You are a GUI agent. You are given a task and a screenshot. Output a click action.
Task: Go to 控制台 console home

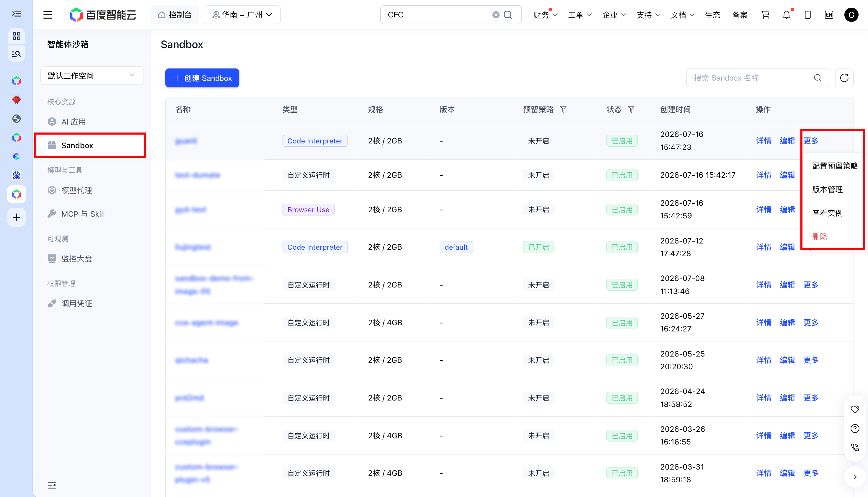pos(174,15)
